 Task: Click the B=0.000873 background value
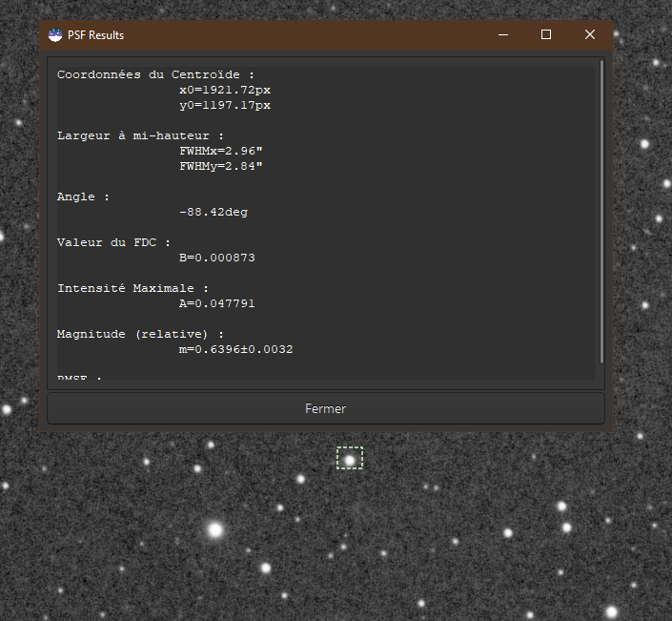[x=217, y=258]
